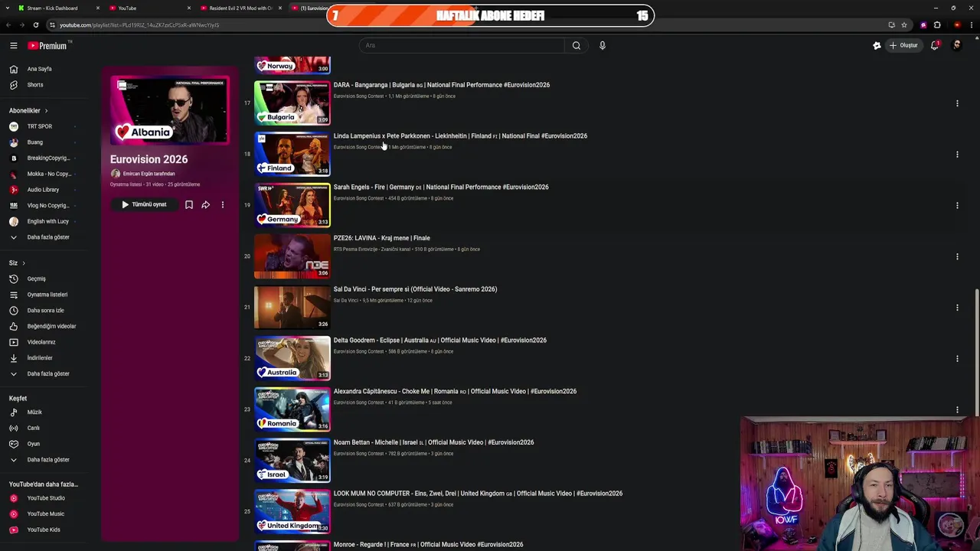Open Oynatma listeleri playlists
This screenshot has width=980, height=551.
(47, 295)
